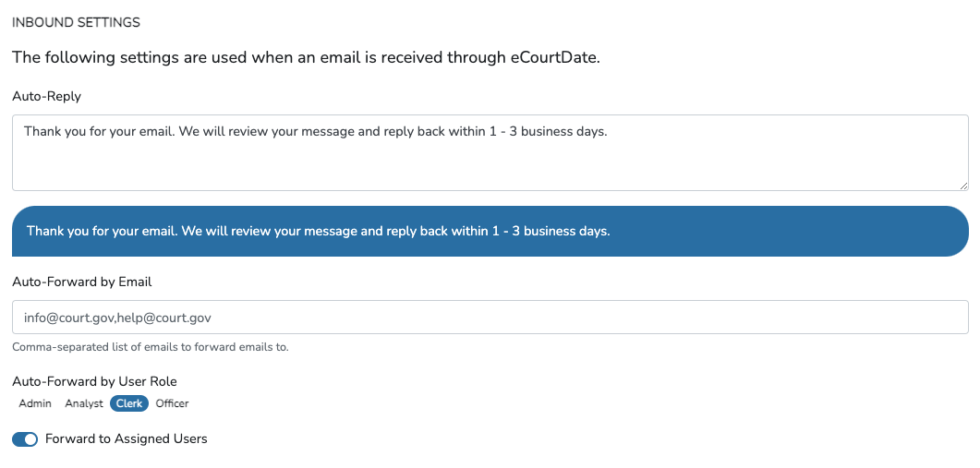Viewport: 980px width, 468px height.
Task: Click the 'Forward to Assigned Users' label
Action: (x=126, y=439)
